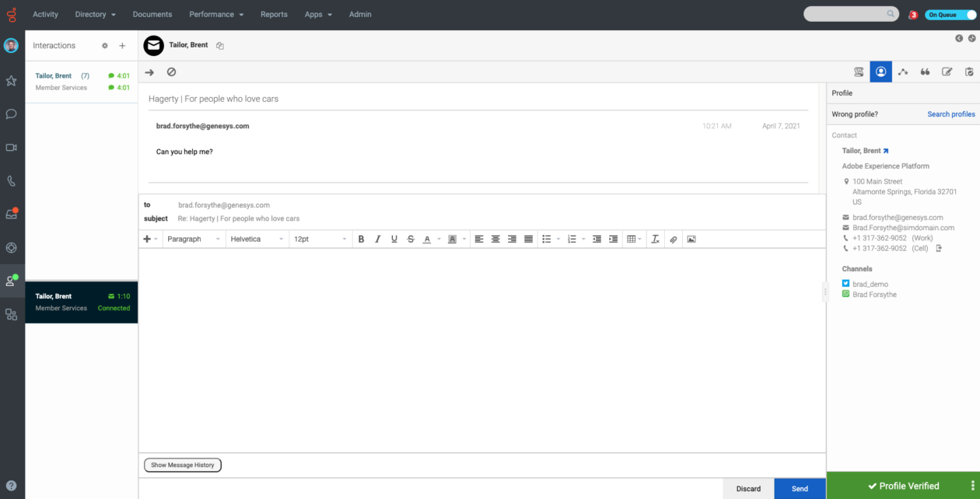Screen dimensions: 980x499
Task: Open the Paragraph style dropdown
Action: 193,239
